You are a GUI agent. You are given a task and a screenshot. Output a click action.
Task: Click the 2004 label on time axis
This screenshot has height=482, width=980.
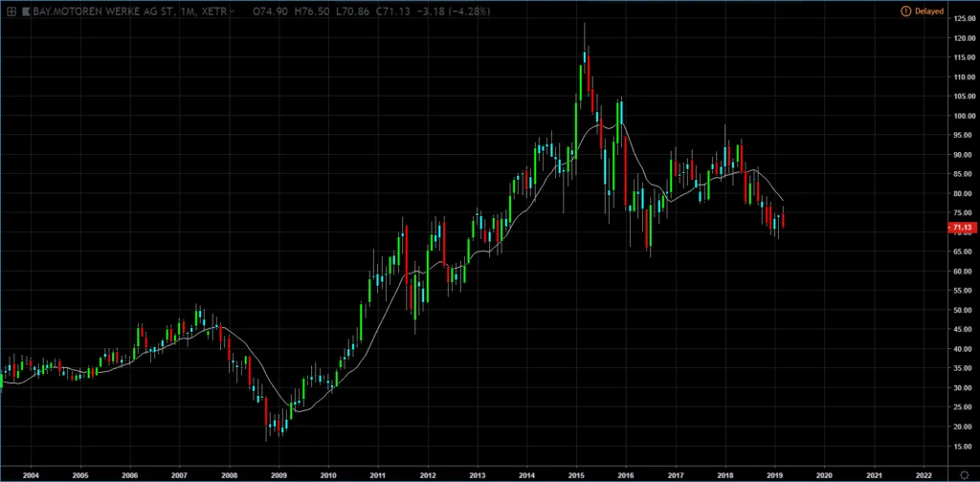point(30,474)
